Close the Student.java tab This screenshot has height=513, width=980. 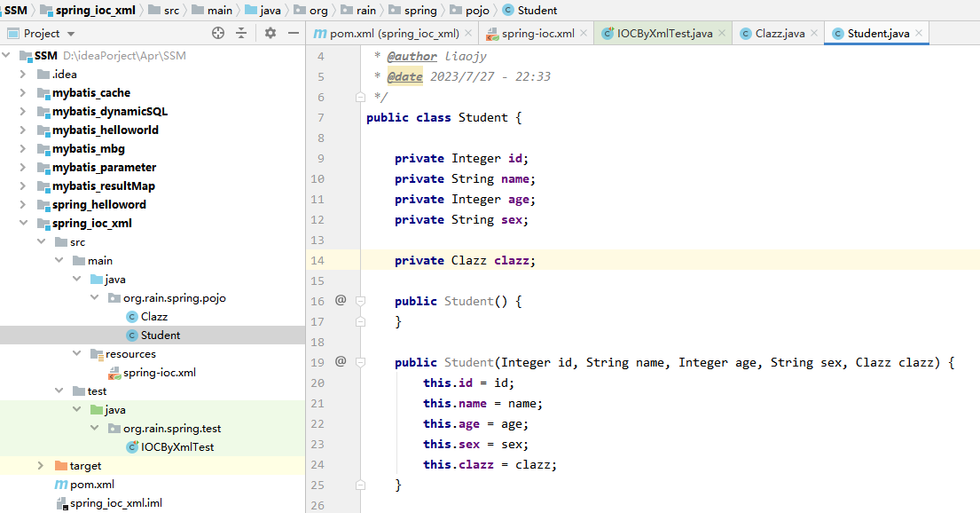click(x=919, y=33)
